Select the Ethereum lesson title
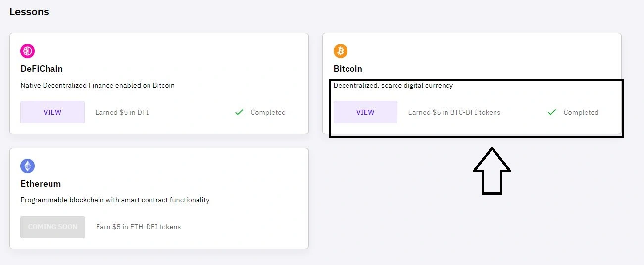The height and width of the screenshot is (265, 644). coord(41,184)
